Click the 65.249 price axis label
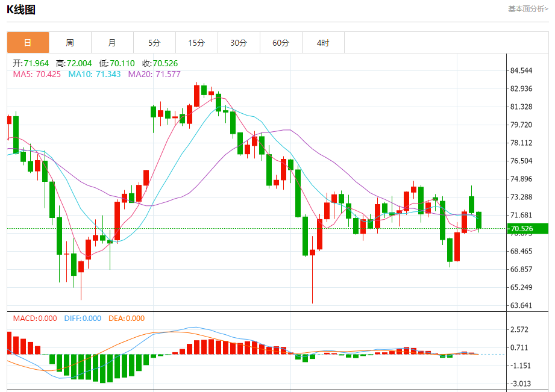This screenshot has height=392, width=555. tap(521, 288)
